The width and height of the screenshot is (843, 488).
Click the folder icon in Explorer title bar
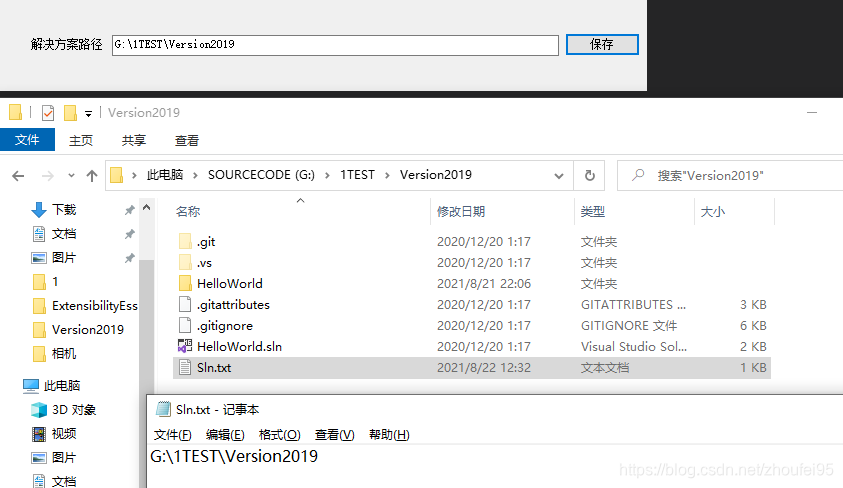[x=16, y=112]
